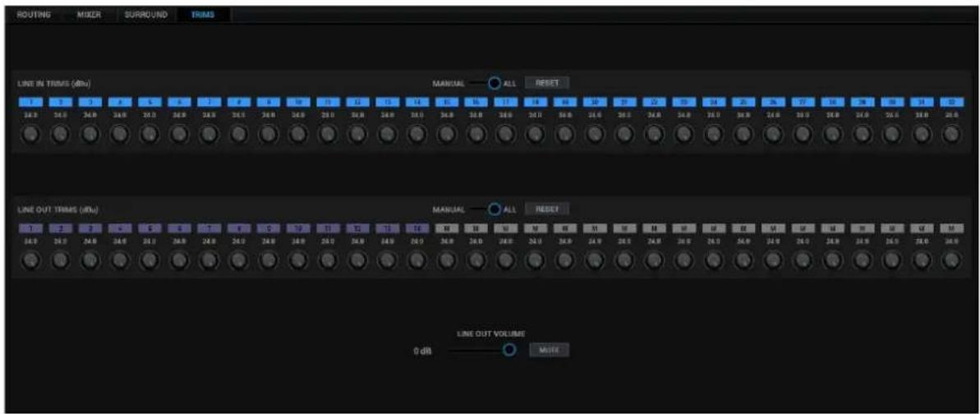Click the Line In channel 17 trim knob

pos(506,134)
